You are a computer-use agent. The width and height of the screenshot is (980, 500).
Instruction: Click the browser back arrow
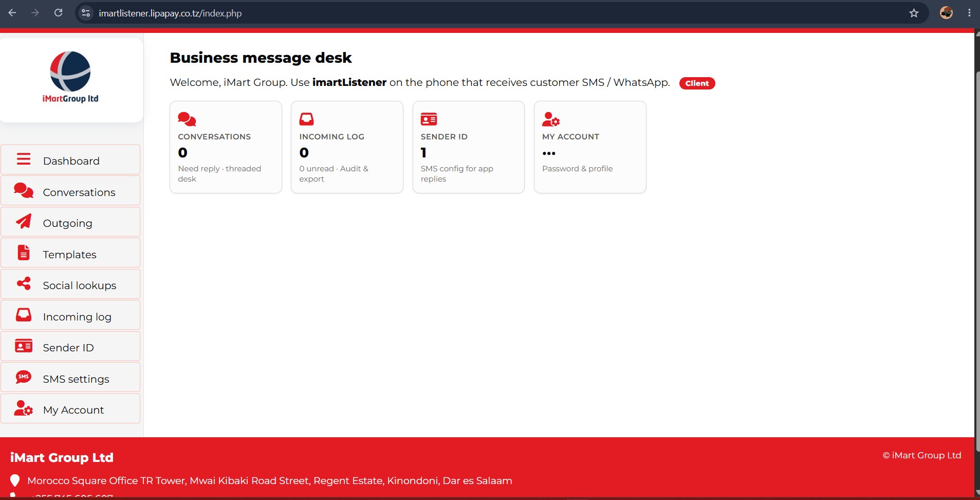click(12, 13)
